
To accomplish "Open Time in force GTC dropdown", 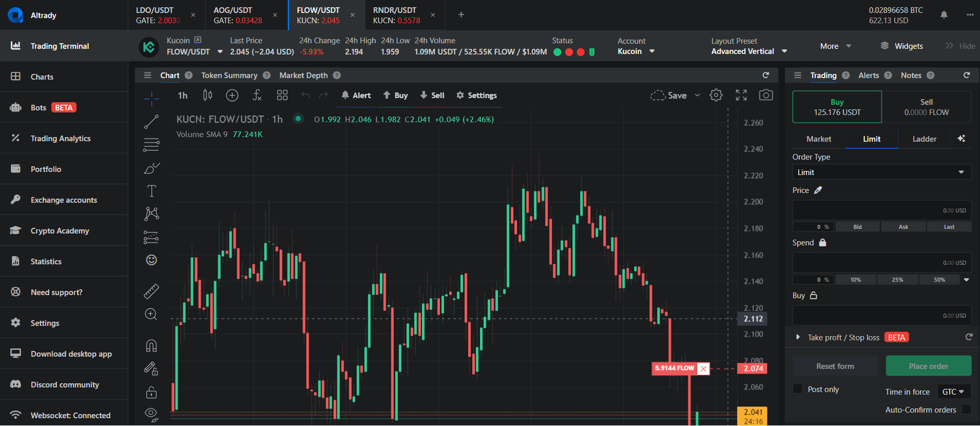I will click(953, 392).
